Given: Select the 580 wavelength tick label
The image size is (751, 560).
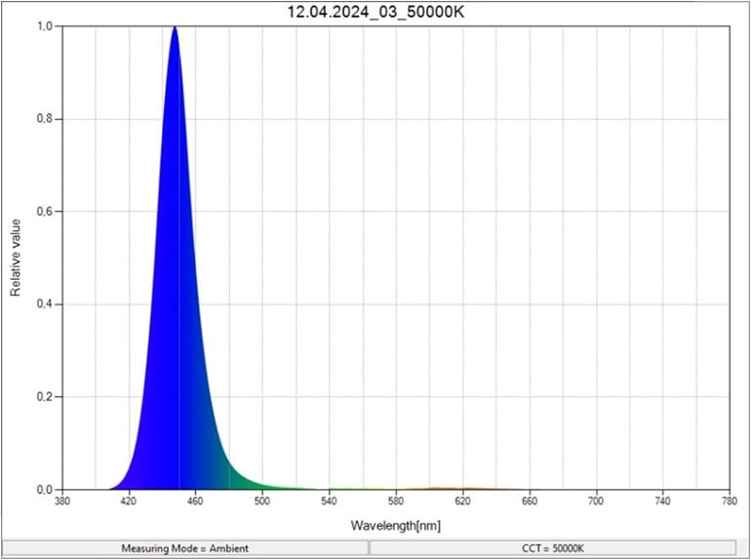Looking at the screenshot, I should click(x=395, y=501).
